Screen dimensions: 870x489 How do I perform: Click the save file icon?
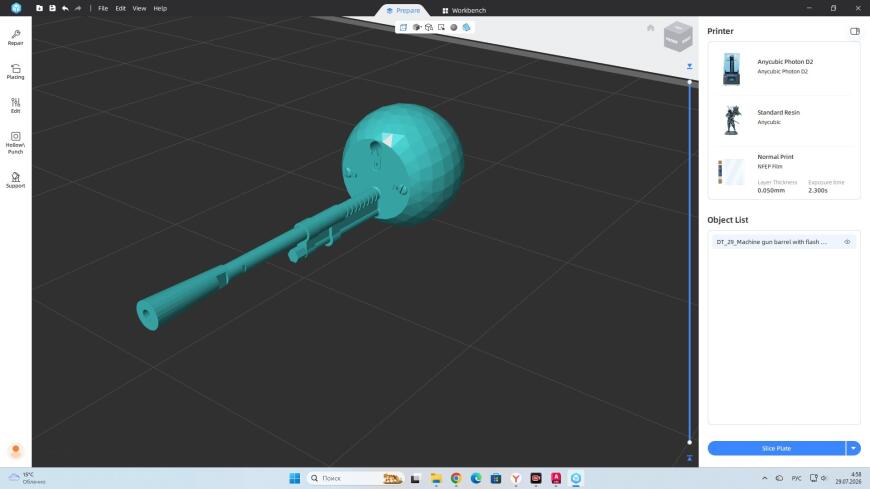coord(52,8)
